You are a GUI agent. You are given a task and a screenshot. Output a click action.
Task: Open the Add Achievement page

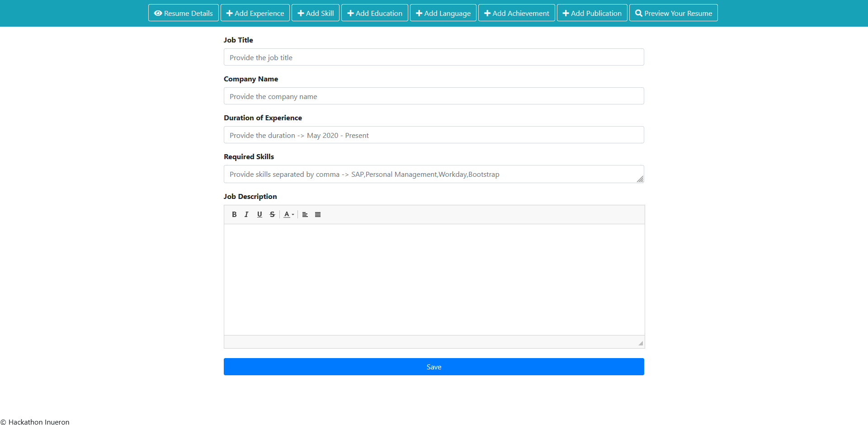pyautogui.click(x=516, y=13)
